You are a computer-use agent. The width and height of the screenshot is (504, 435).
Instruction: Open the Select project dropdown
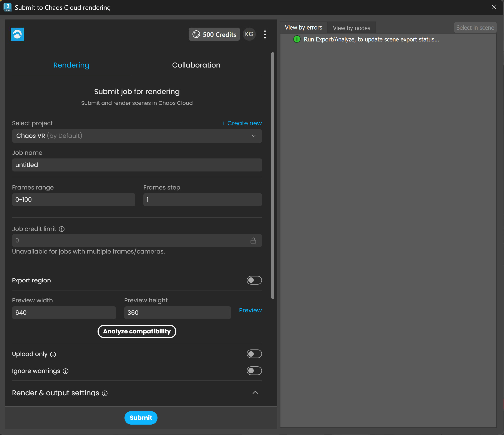pos(137,136)
